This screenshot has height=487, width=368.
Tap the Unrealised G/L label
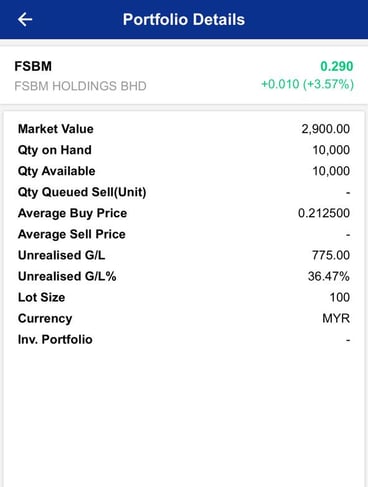(62, 255)
